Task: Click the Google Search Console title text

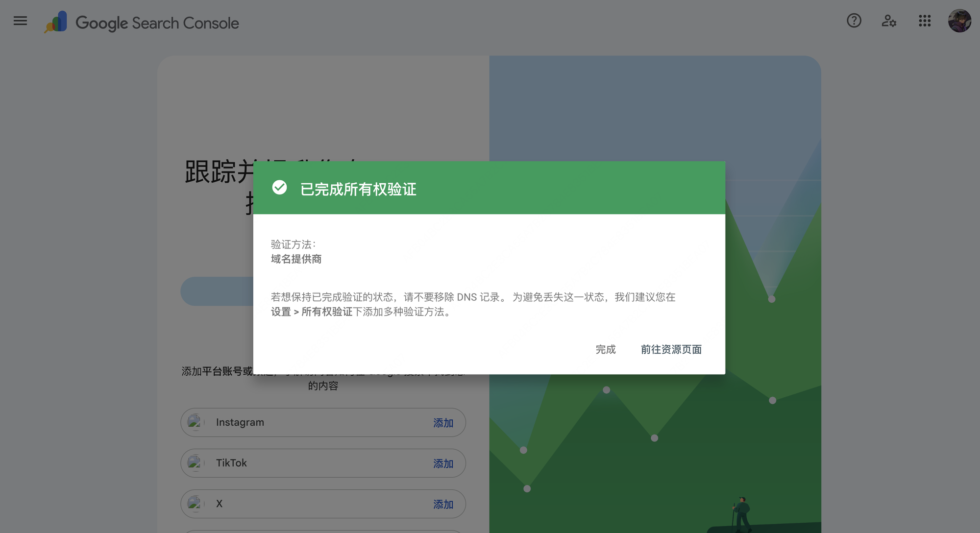Action: click(157, 23)
